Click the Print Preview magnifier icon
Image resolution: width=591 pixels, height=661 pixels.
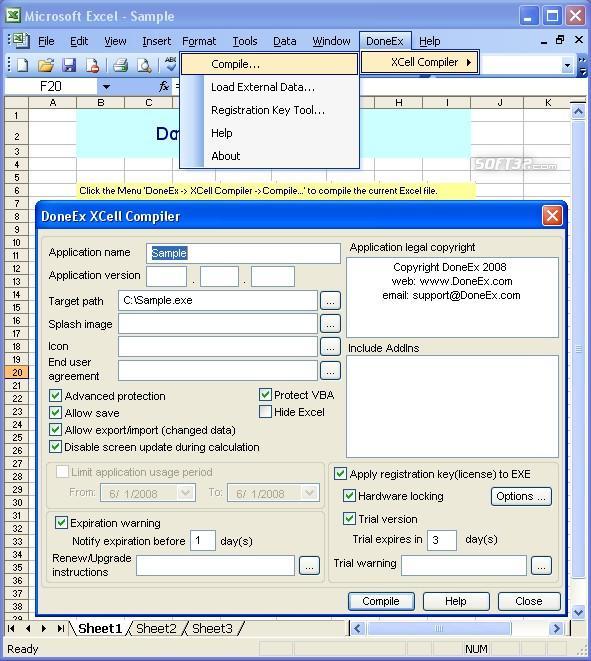click(x=144, y=65)
